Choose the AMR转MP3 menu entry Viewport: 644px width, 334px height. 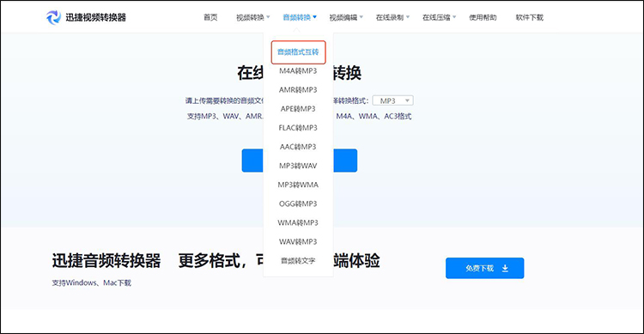point(298,90)
